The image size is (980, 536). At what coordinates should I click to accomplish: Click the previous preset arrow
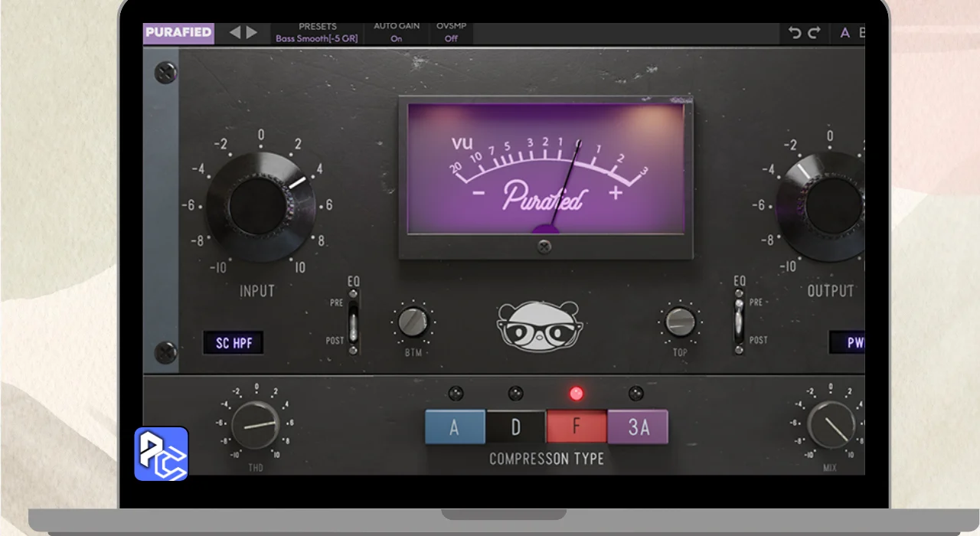point(235,32)
